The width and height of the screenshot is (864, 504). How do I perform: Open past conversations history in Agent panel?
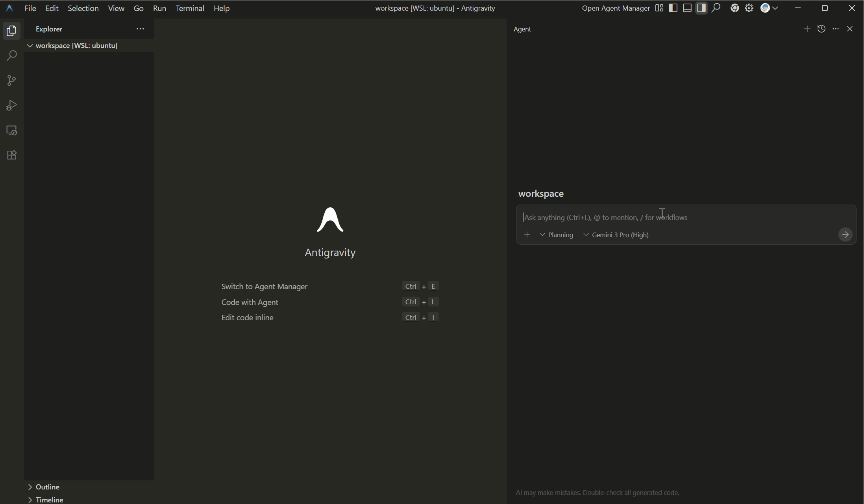(821, 29)
